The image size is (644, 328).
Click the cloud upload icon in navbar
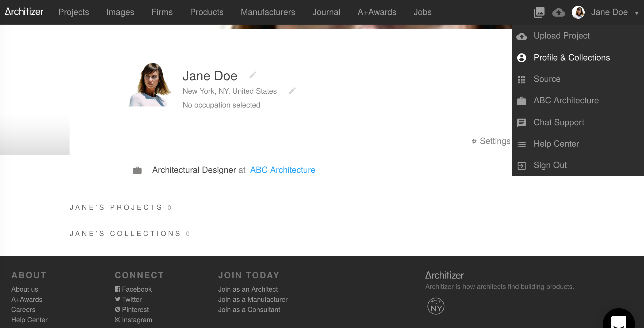tap(558, 12)
